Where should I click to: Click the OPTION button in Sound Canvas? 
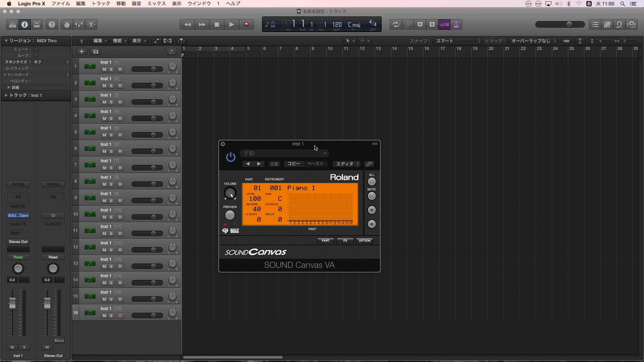(x=364, y=241)
